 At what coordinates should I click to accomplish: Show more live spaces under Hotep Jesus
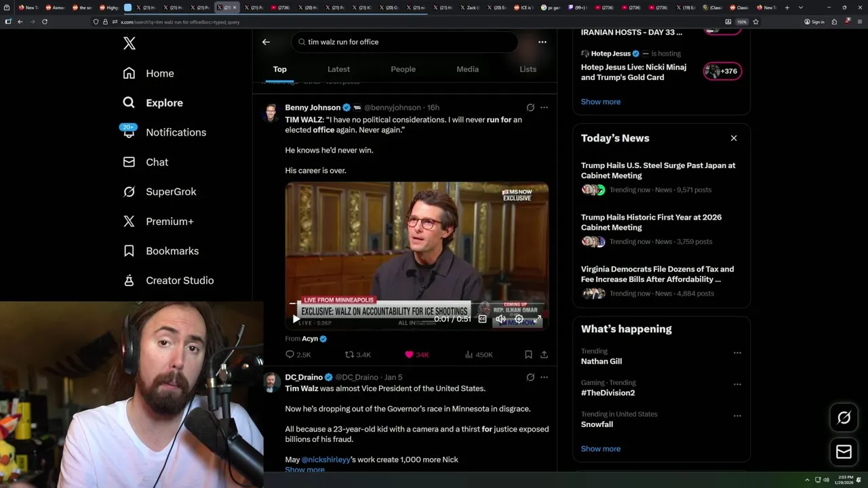point(600,102)
